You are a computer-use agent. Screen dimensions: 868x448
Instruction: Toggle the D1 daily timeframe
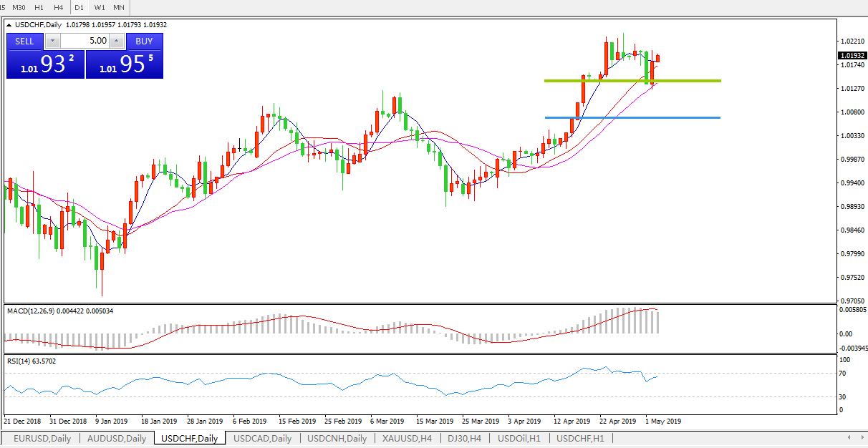tap(79, 7)
